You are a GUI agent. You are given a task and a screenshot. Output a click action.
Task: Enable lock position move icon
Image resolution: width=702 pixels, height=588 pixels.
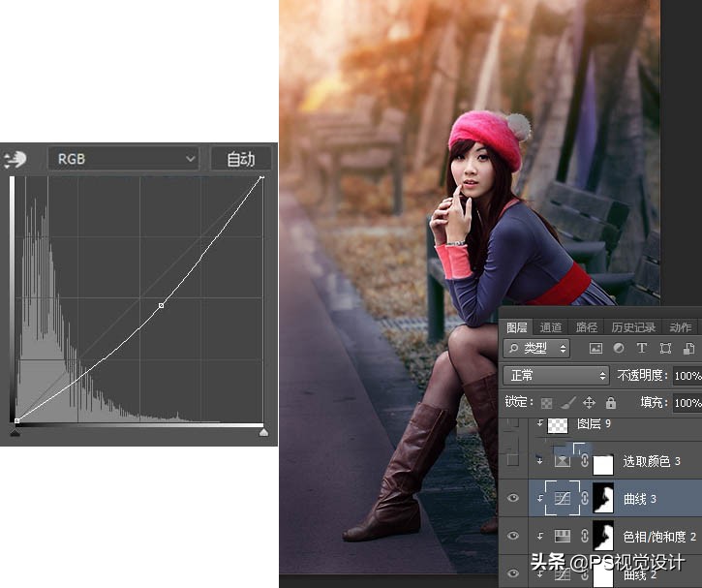click(589, 402)
